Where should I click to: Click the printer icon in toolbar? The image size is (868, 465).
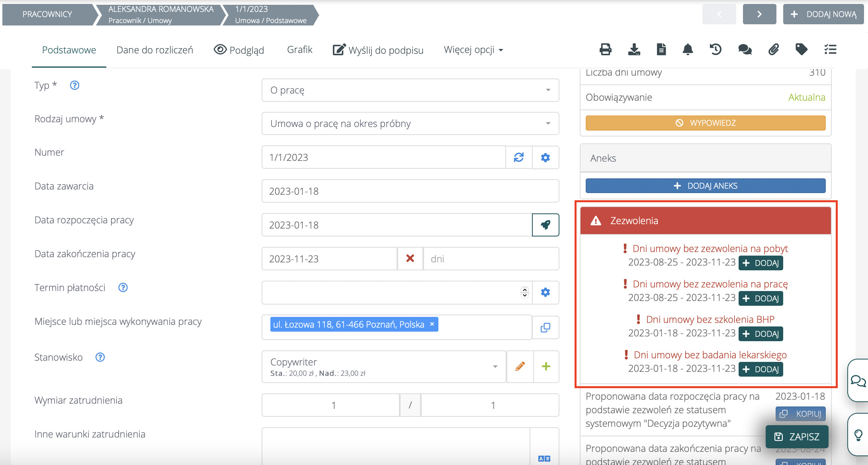tap(605, 49)
